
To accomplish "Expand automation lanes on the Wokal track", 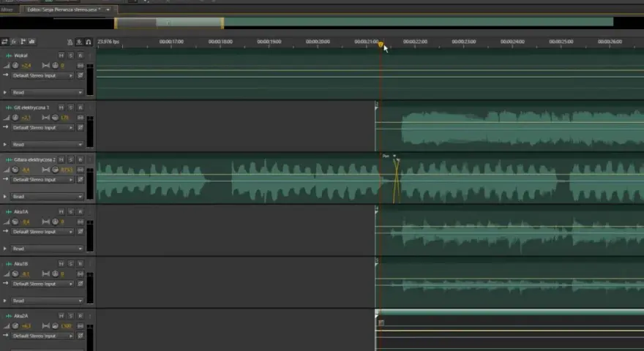I will pyautogui.click(x=5, y=93).
